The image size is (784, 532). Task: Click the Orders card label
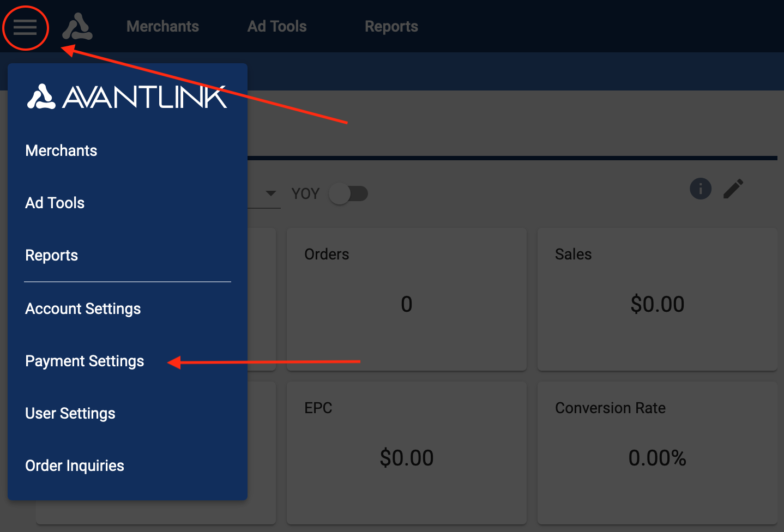point(327,254)
